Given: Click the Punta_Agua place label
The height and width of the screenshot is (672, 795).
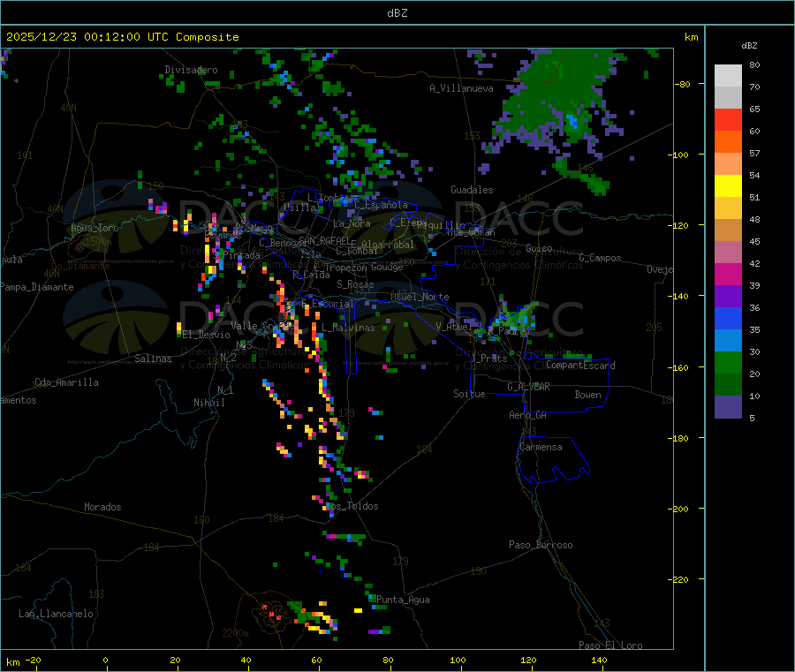Looking at the screenshot, I should 403,600.
